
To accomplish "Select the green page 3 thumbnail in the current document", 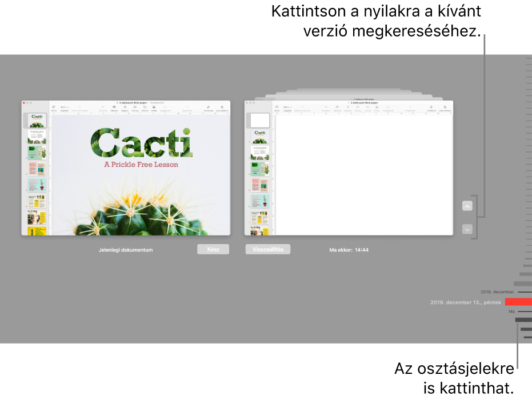I will pos(37,153).
